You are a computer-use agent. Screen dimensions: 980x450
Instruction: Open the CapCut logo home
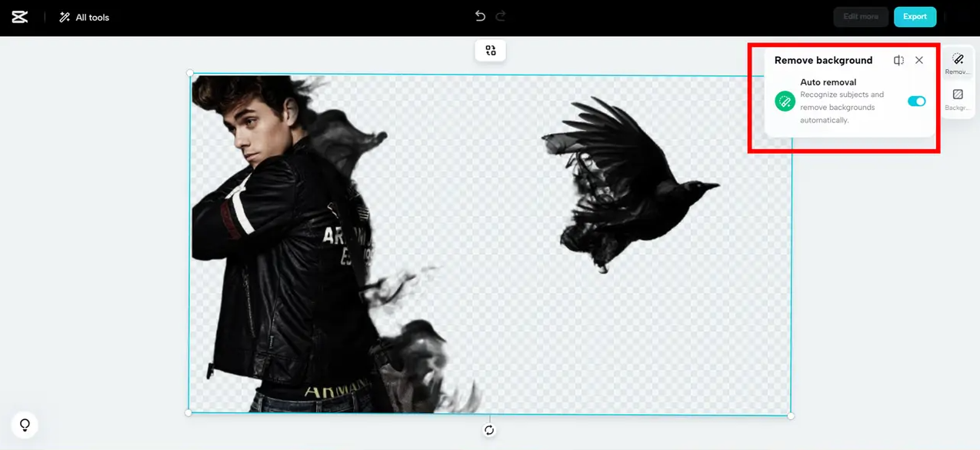point(20,17)
